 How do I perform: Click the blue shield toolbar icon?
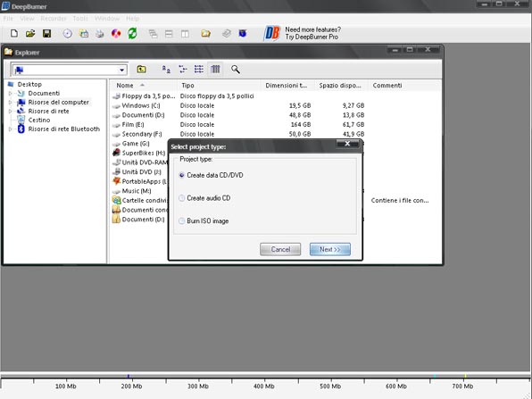243,33
